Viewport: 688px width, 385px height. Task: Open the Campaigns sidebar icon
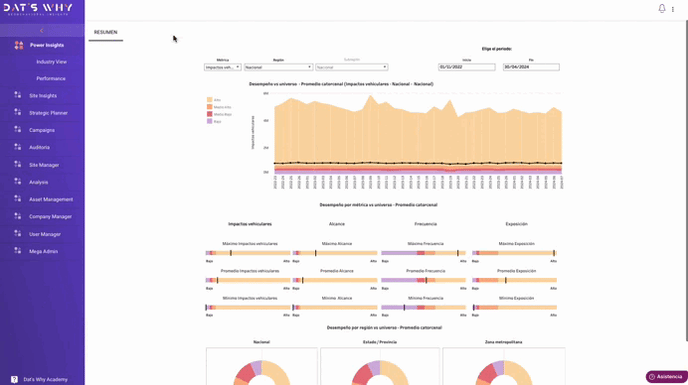tap(18, 130)
